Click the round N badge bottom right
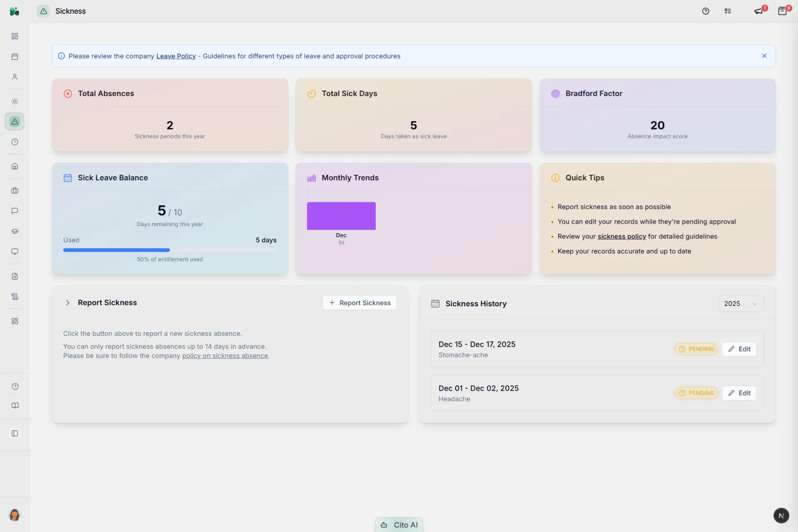 pyautogui.click(x=781, y=516)
